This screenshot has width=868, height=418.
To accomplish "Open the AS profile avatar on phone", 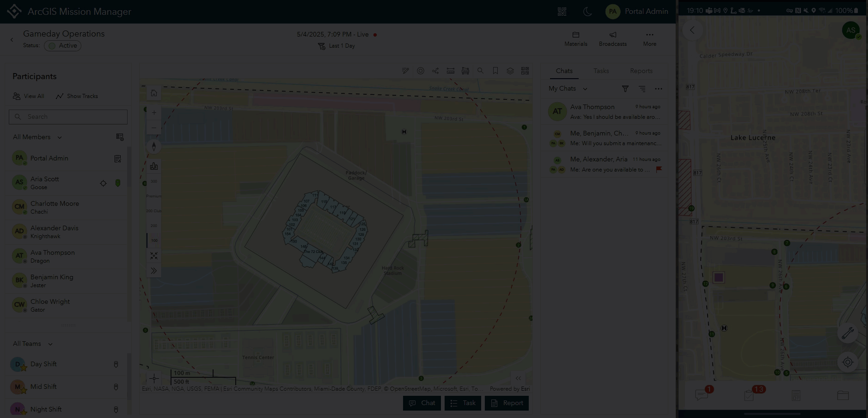I will 851,31.
